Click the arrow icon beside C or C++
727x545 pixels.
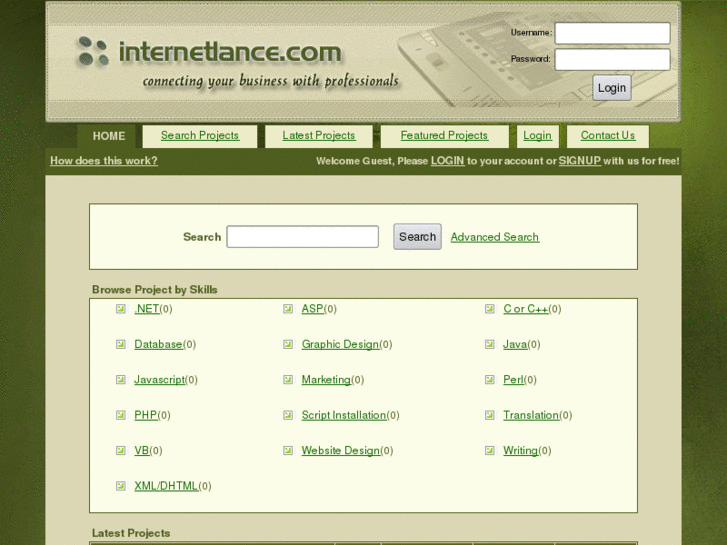(x=490, y=309)
